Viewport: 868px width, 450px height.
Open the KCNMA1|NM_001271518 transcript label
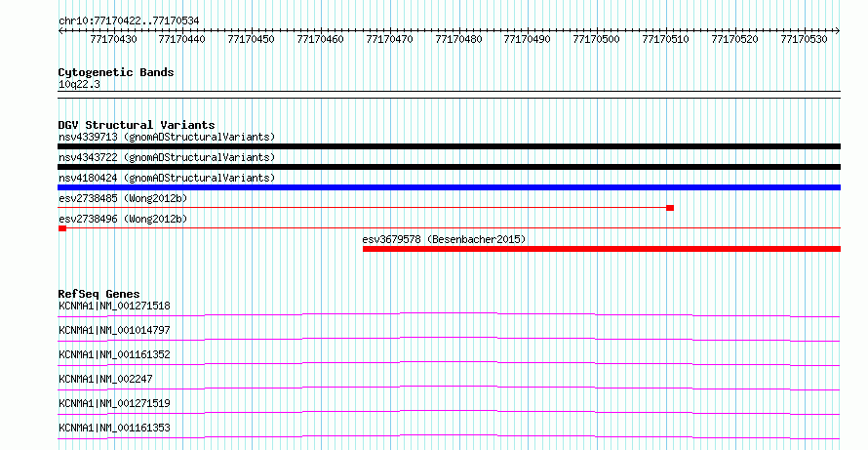tap(114, 306)
